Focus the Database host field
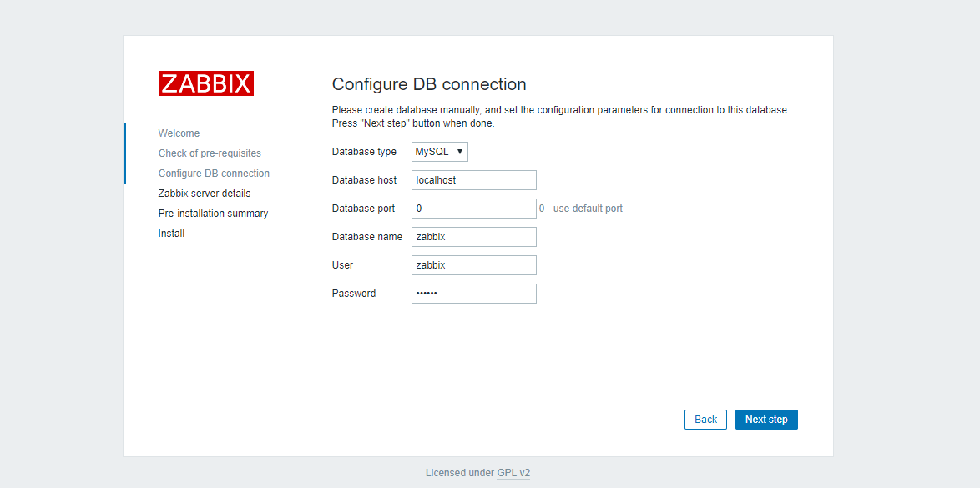Viewport: 980px width, 488px height. click(x=474, y=180)
